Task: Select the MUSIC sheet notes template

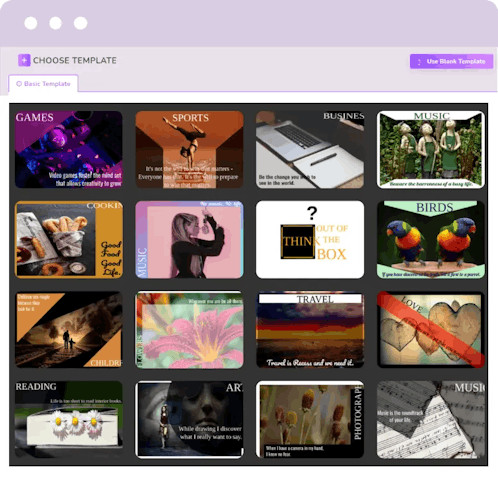Action: (431, 420)
